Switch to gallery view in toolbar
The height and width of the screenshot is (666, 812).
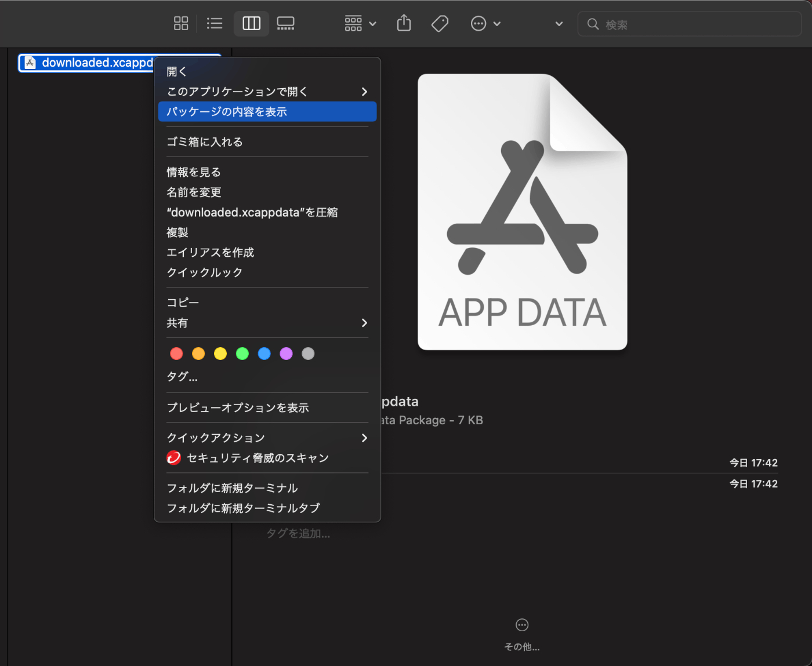[x=285, y=24]
